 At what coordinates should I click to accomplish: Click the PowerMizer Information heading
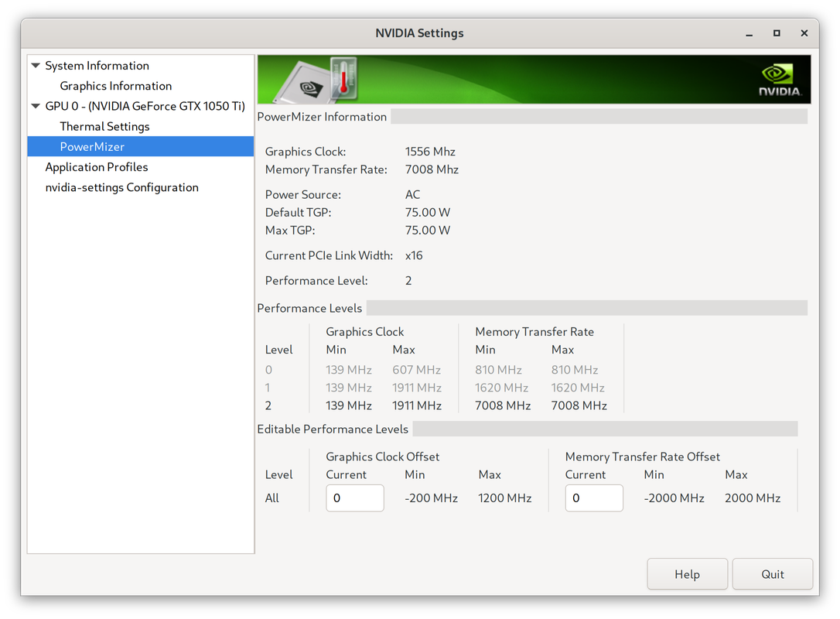(322, 117)
